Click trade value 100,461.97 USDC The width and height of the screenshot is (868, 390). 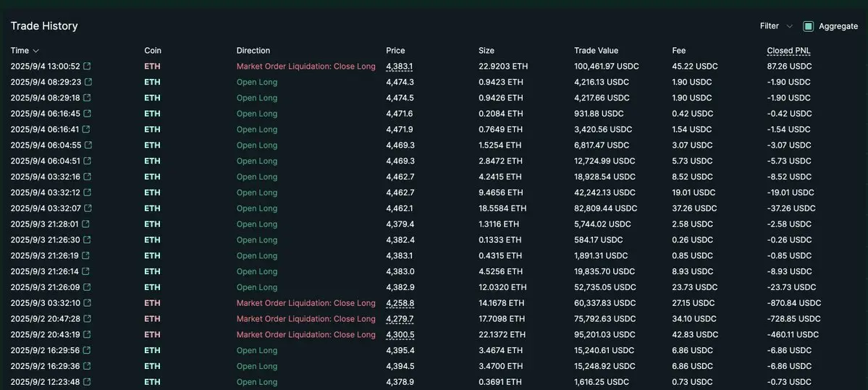[606, 67]
